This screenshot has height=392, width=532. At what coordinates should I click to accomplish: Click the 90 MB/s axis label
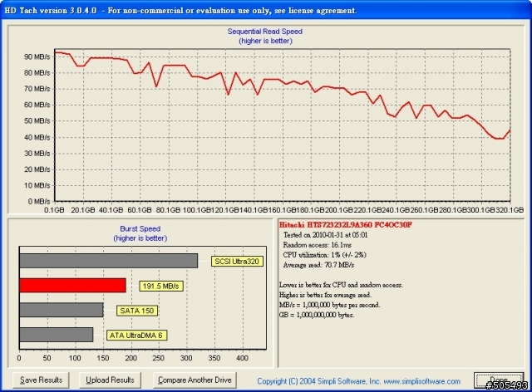click(37, 56)
